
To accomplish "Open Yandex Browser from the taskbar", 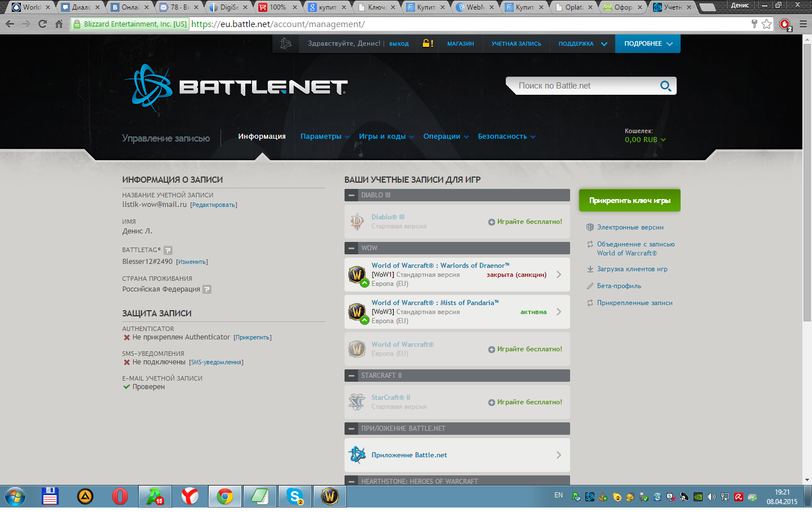I will tap(190, 497).
